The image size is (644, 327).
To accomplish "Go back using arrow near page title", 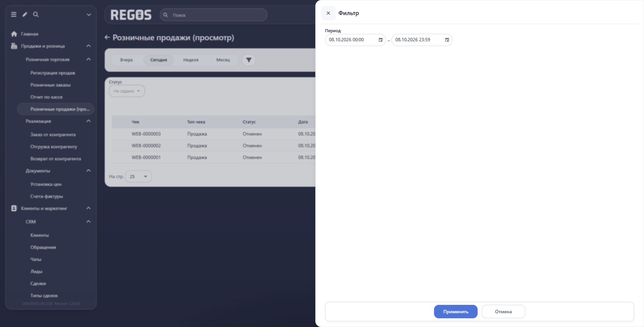I will pyautogui.click(x=107, y=37).
